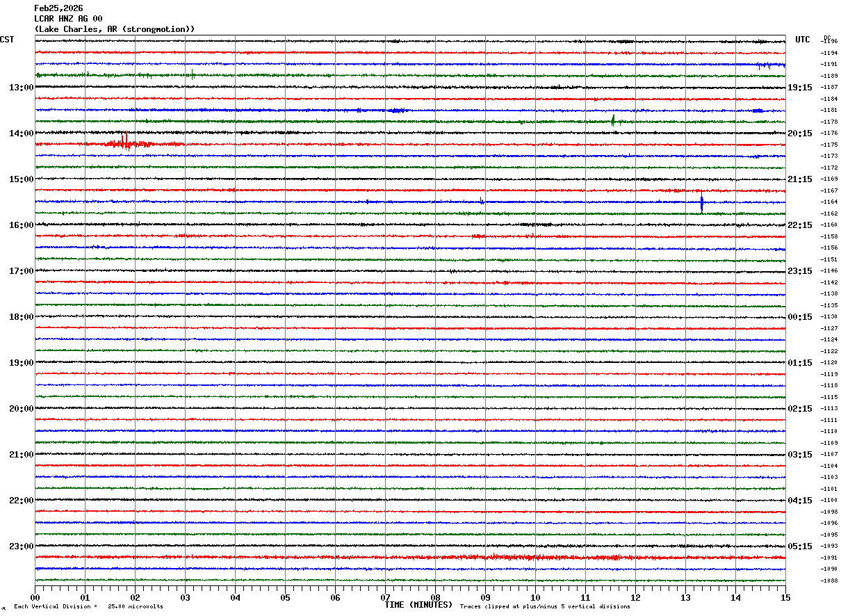
Task: Click the -1175 offset value
Action: click(828, 145)
